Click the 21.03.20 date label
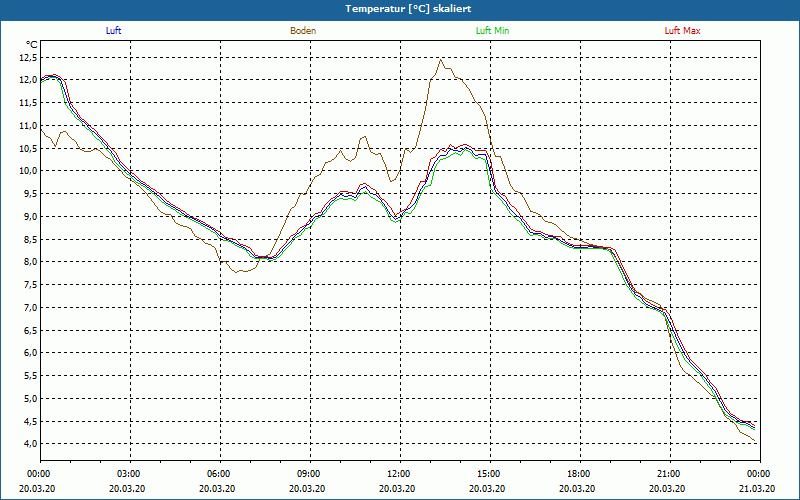Viewport: 800px width, 500px height. tap(757, 489)
